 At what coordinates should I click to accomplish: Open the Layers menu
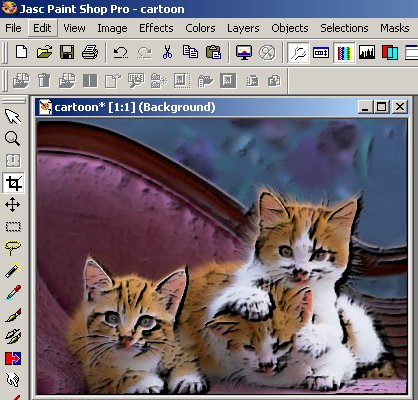pyautogui.click(x=243, y=28)
